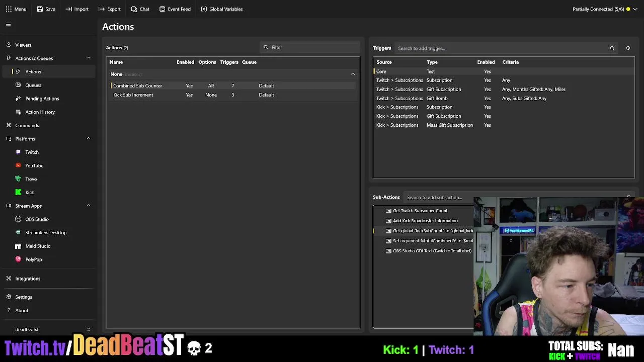Click the connection status chevron

pos(636,9)
